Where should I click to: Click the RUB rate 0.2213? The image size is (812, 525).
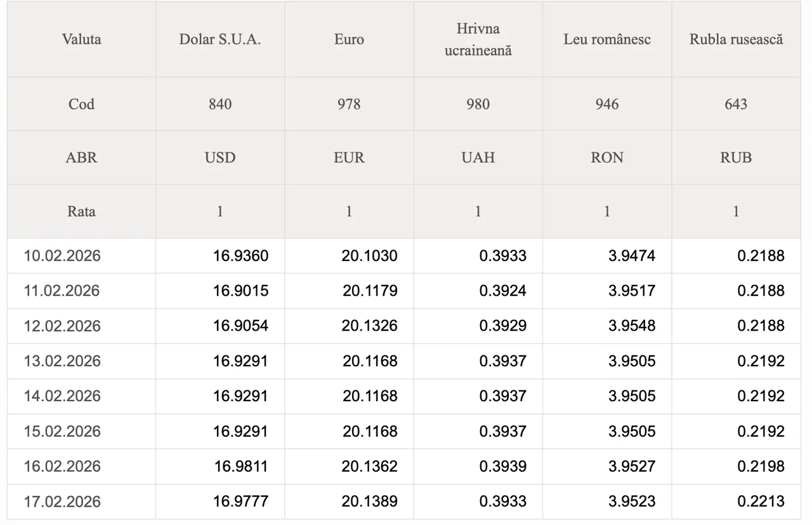761,502
